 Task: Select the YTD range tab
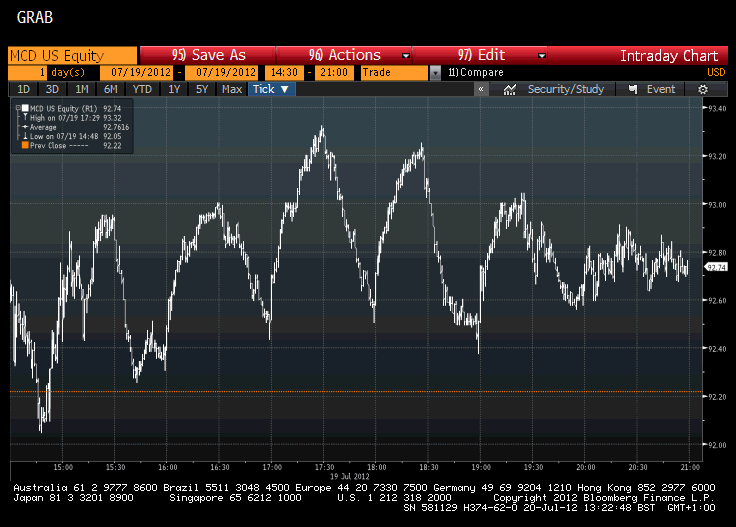[x=142, y=89]
